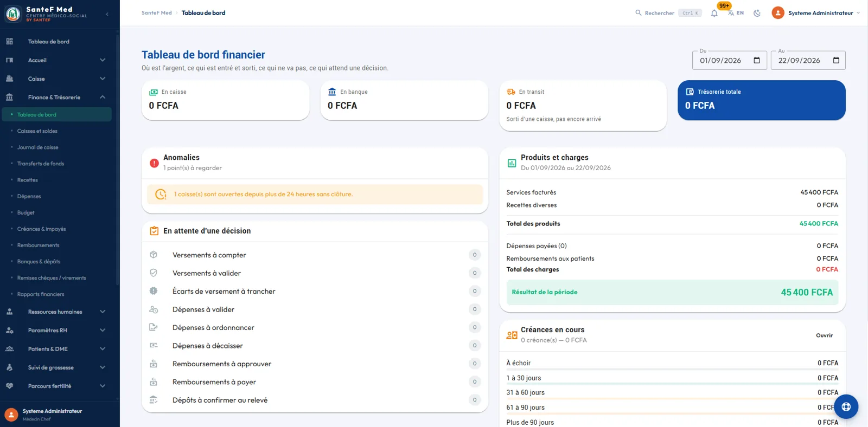This screenshot has height=427, width=868.
Task: Click the En banque bank icon
Action: click(332, 92)
